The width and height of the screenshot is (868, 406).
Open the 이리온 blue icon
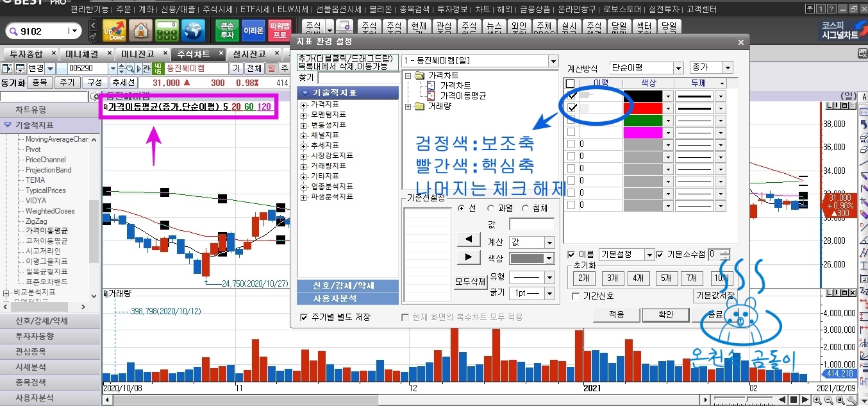click(254, 31)
